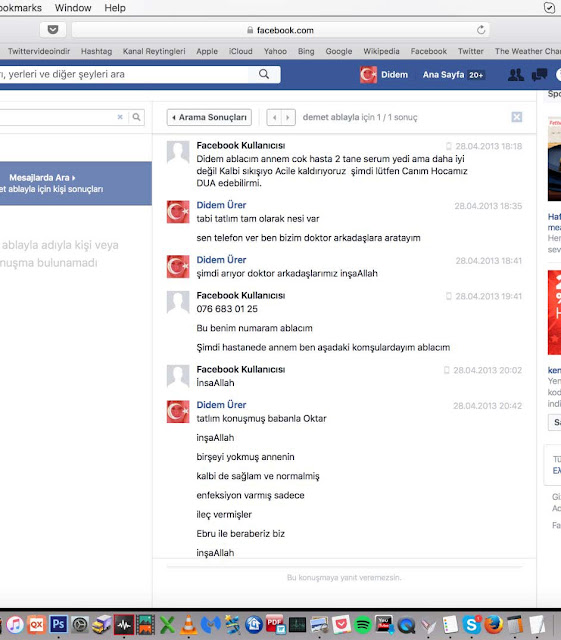Click the Arama Sonuçları back button
This screenshot has height=640, width=561.
click(209, 118)
